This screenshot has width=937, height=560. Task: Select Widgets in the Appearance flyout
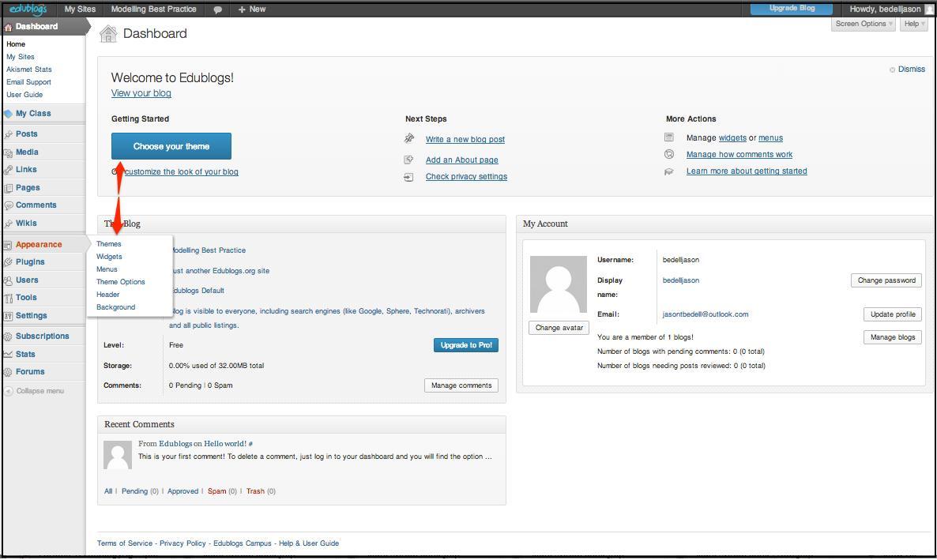[x=109, y=257]
